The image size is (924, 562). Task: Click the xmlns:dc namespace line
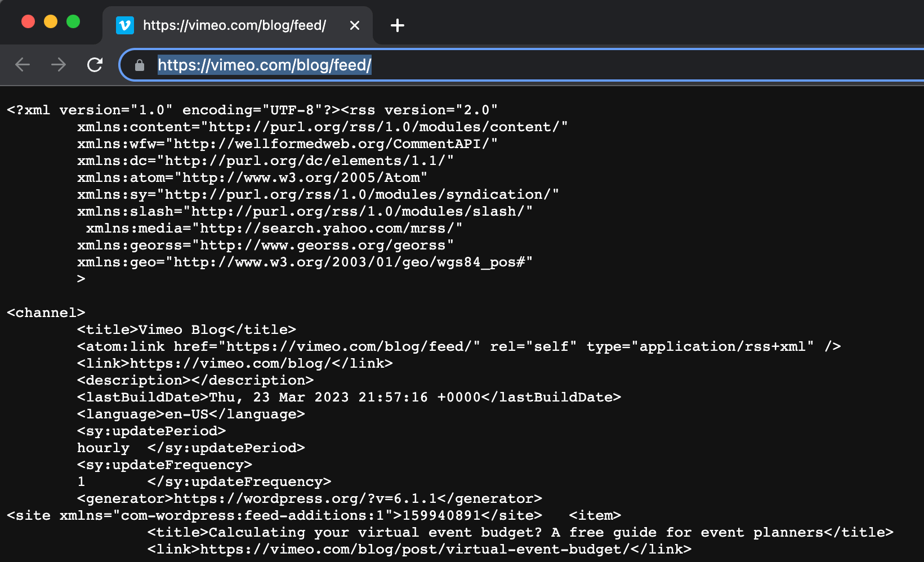point(265,160)
